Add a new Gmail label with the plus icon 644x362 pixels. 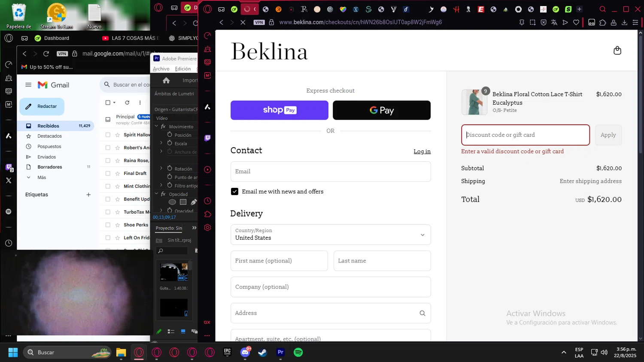88,195
